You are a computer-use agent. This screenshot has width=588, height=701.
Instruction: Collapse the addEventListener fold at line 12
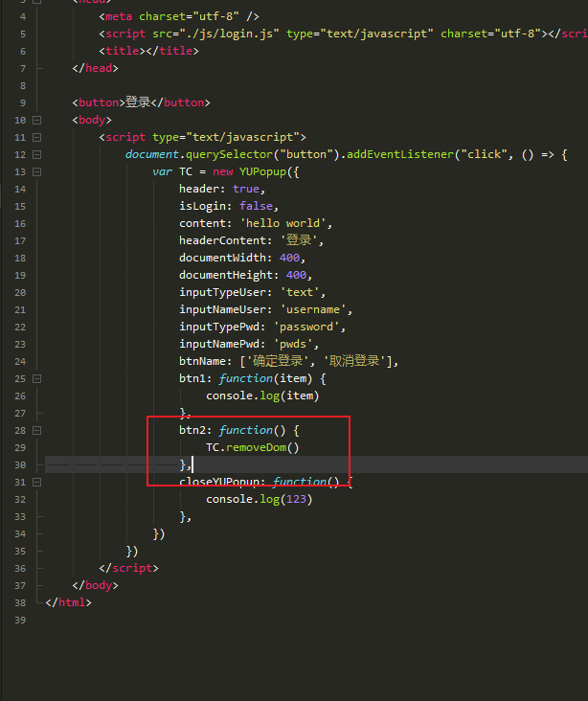click(37, 155)
